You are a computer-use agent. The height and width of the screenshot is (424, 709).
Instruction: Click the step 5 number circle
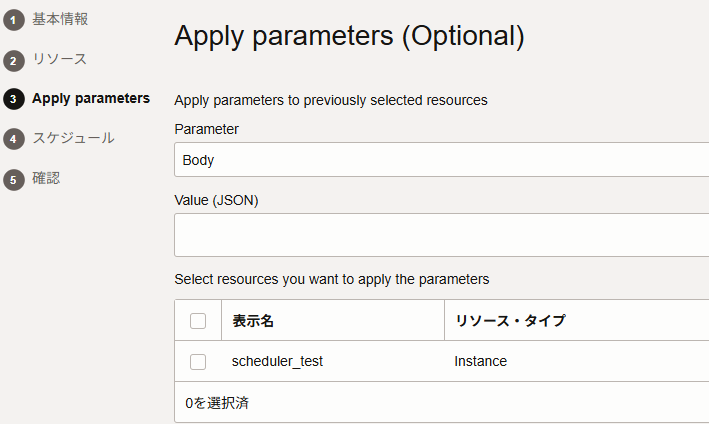[x=14, y=179]
